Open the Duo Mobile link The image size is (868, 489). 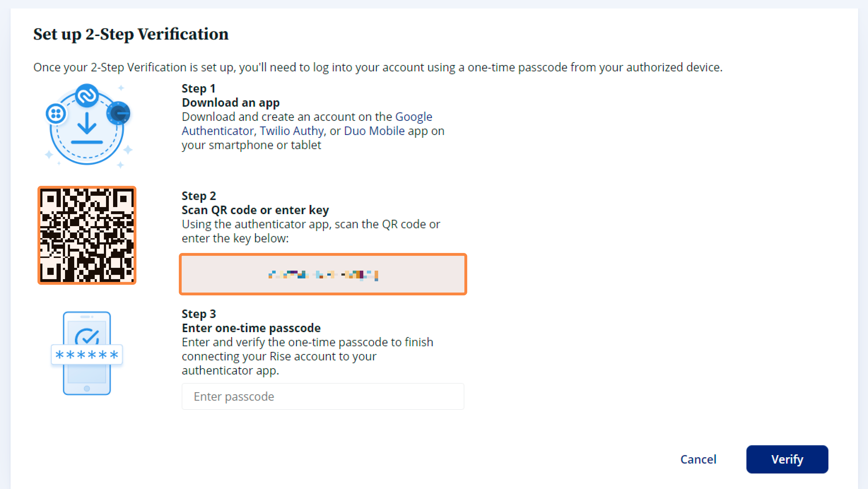pyautogui.click(x=374, y=131)
